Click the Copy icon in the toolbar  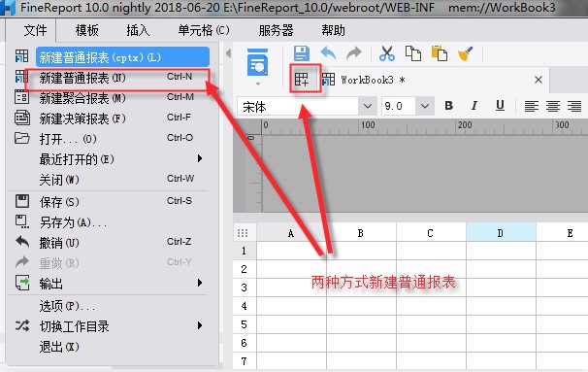413,53
